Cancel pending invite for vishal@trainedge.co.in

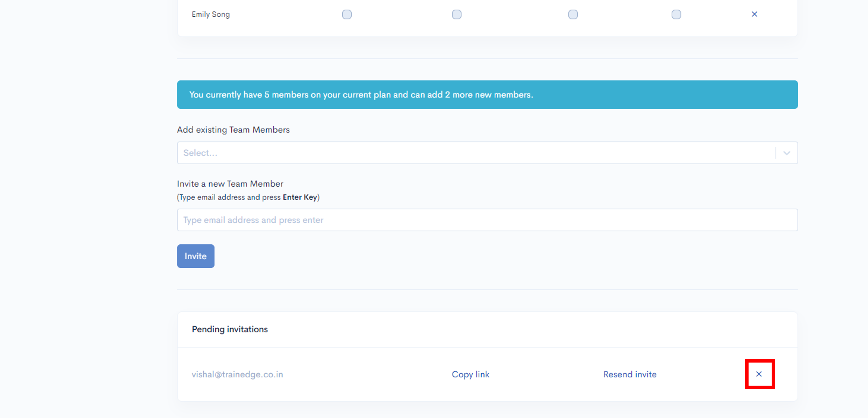[759, 374]
